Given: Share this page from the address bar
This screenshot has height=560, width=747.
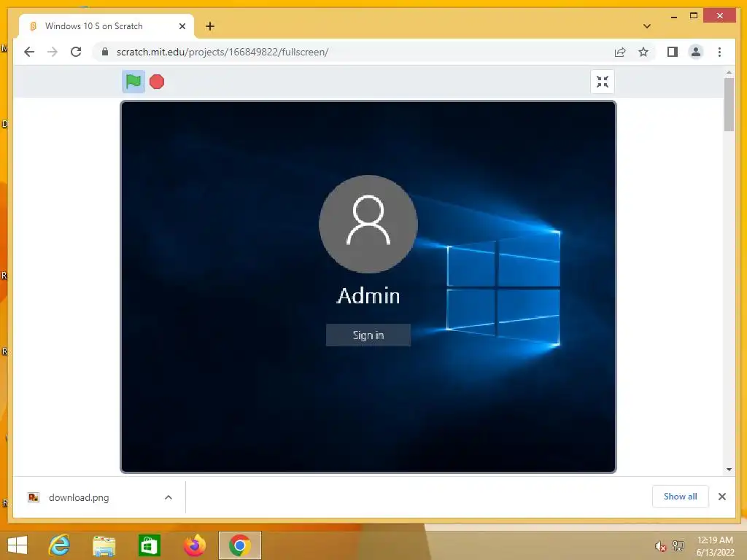Looking at the screenshot, I should point(620,52).
